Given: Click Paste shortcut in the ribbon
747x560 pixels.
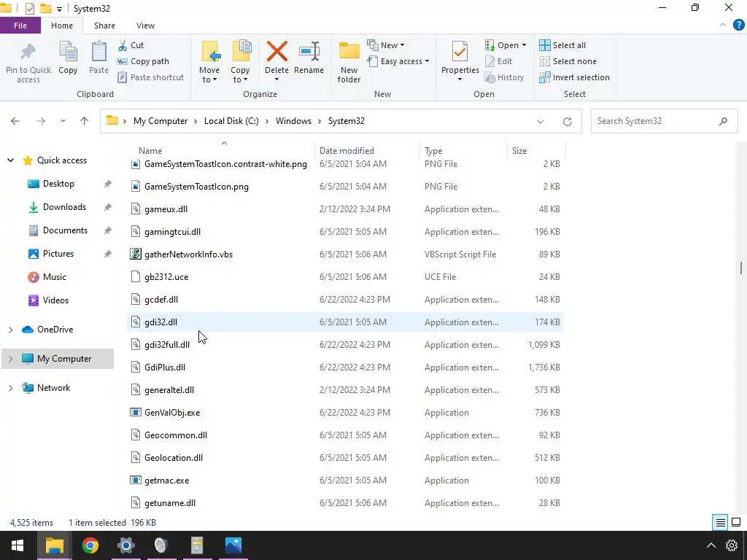Looking at the screenshot, I should (150, 77).
